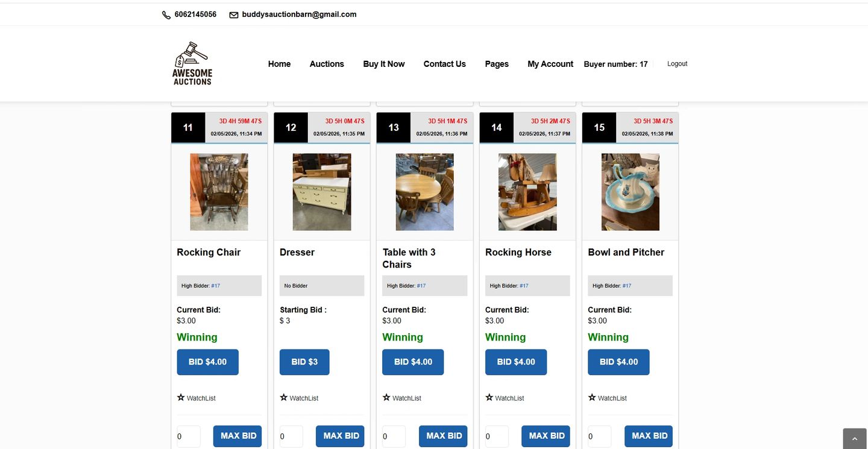The image size is (868, 449).
Task: Click the WatchList star under Rocking Horse
Action: point(489,397)
